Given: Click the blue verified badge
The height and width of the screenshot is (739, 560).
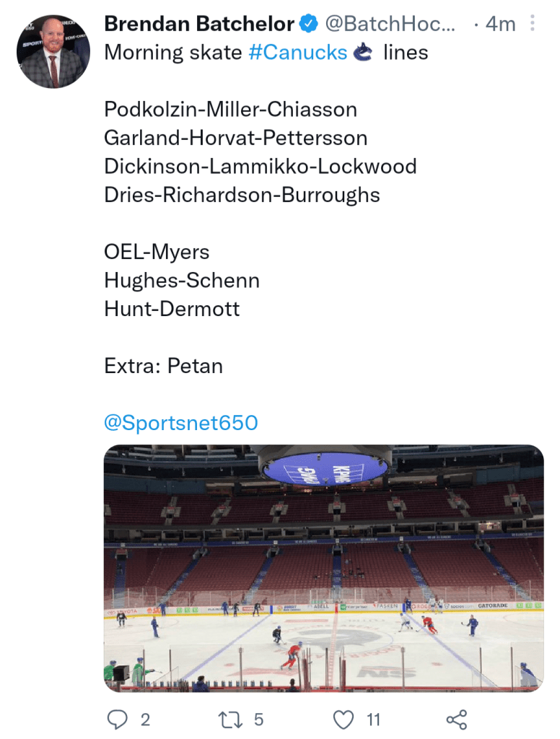Looking at the screenshot, I should pyautogui.click(x=309, y=24).
